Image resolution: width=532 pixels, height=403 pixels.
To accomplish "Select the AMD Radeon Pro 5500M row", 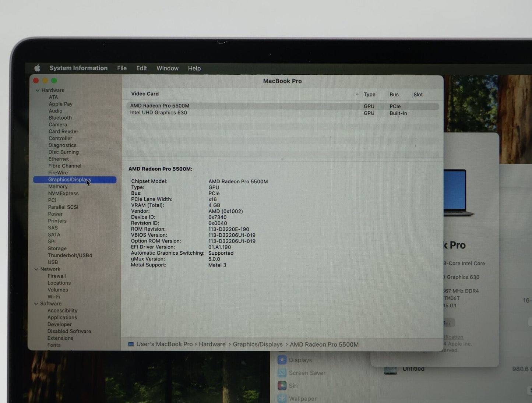I will tap(282, 106).
